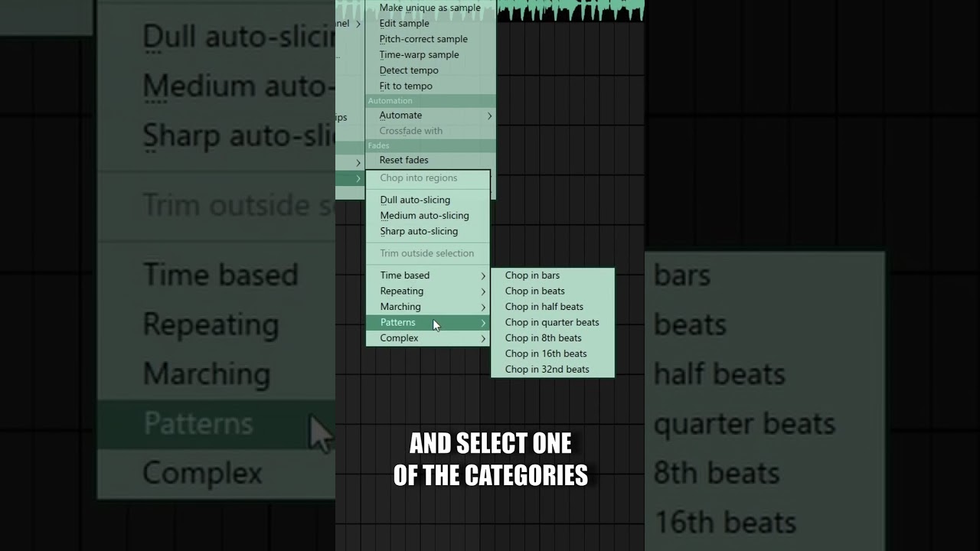980x551 pixels.
Task: Click Detect tempo entry
Action: (430, 70)
